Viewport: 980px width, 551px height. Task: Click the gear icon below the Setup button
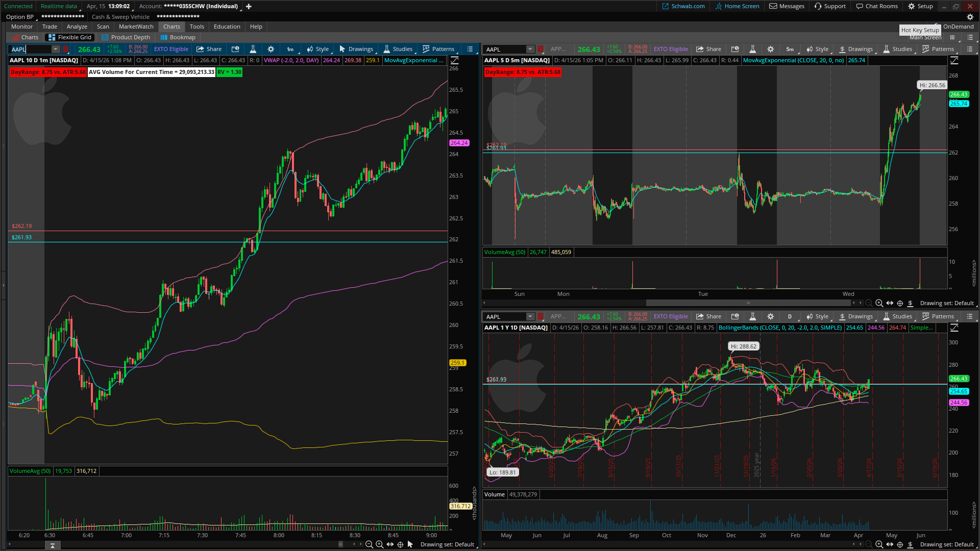[x=970, y=17]
